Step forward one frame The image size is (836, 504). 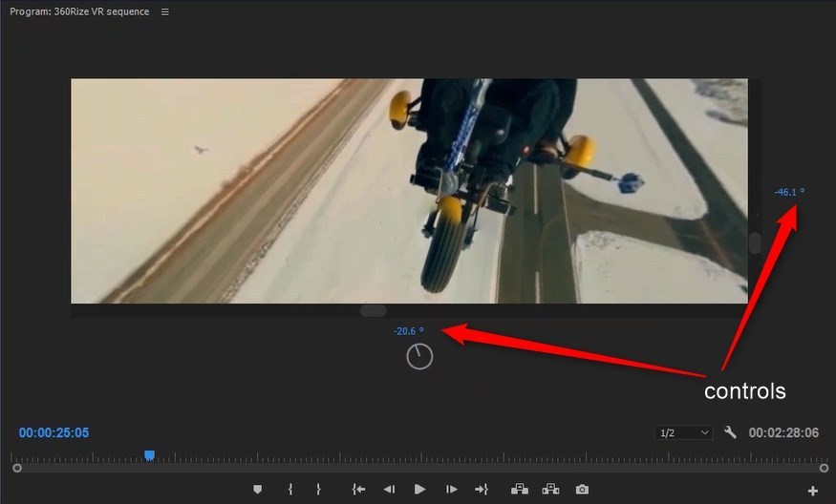tap(451, 489)
